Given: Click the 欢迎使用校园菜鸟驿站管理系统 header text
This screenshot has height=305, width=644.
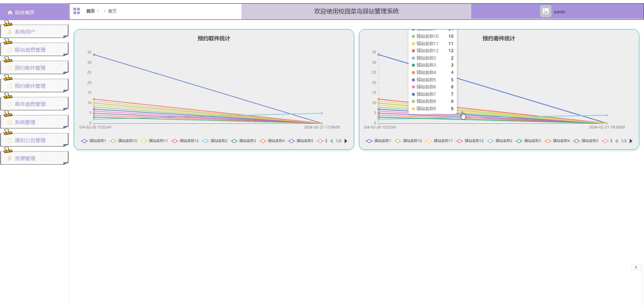Looking at the screenshot, I should 357,11.
